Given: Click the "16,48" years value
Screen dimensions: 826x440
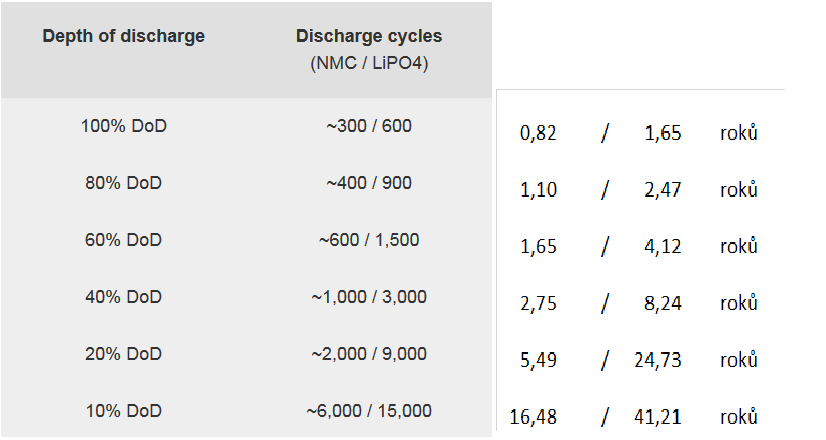Looking at the screenshot, I should tap(534, 417).
